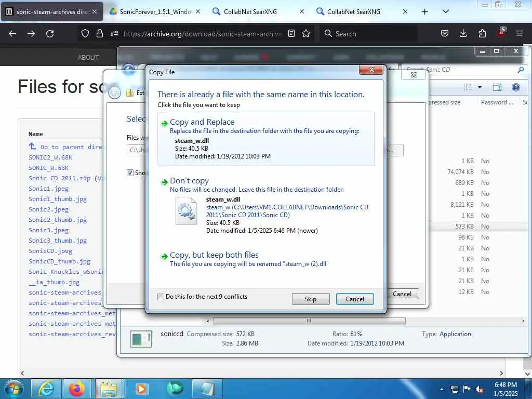The image size is (532, 399).
Task: Open Pocket save icon
Action: [x=445, y=34]
